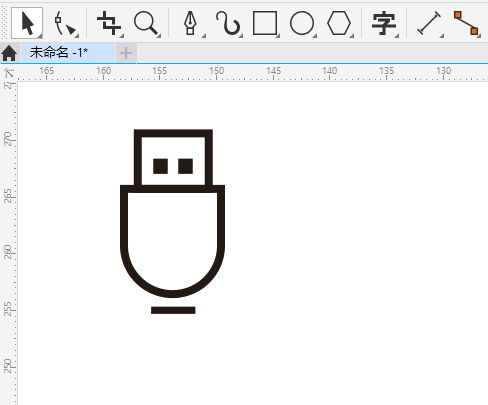This screenshot has height=405, width=488.
Task: Click the ruler origin corner box
Action: point(9,73)
